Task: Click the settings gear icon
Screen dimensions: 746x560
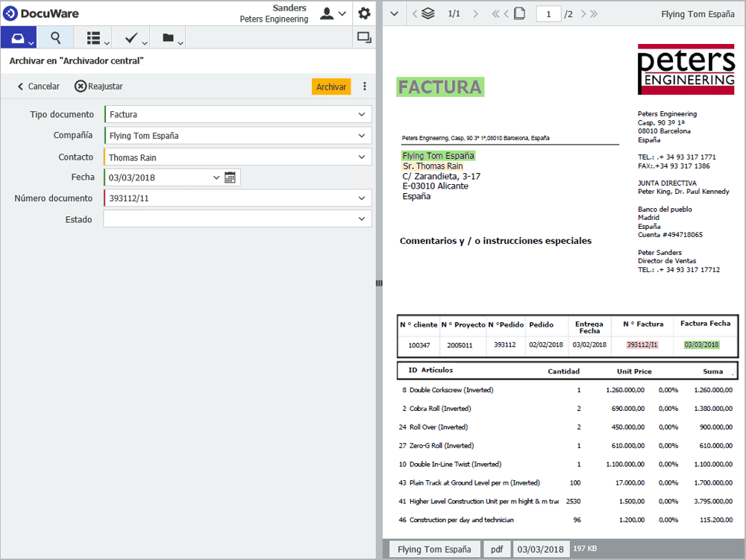Action: pos(363,13)
